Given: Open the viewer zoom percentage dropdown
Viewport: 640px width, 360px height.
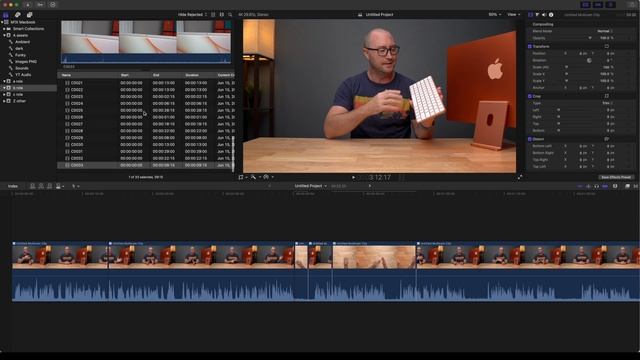Looking at the screenshot, I should pos(495,15).
